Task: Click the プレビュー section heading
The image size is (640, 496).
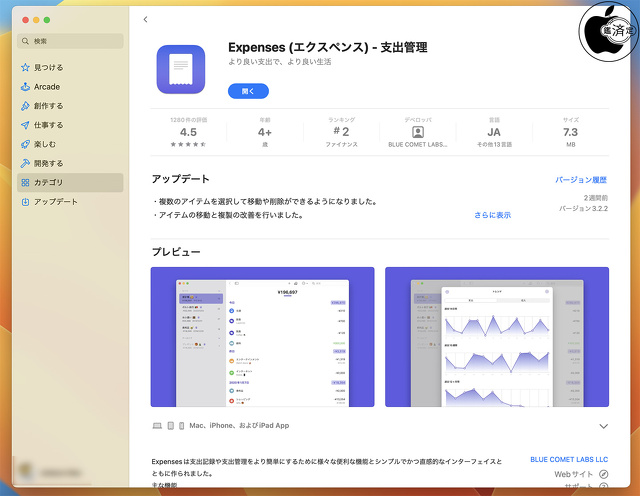Action: (x=176, y=252)
